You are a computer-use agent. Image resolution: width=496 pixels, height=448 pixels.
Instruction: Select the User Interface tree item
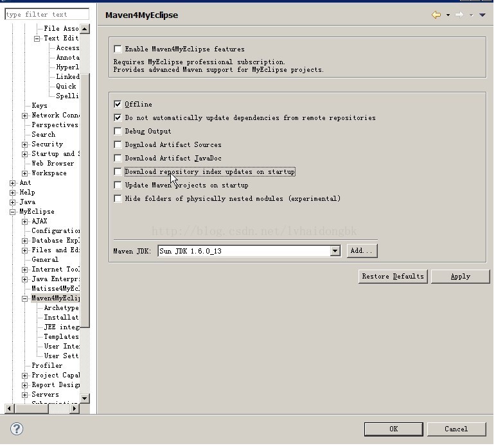(x=62, y=346)
